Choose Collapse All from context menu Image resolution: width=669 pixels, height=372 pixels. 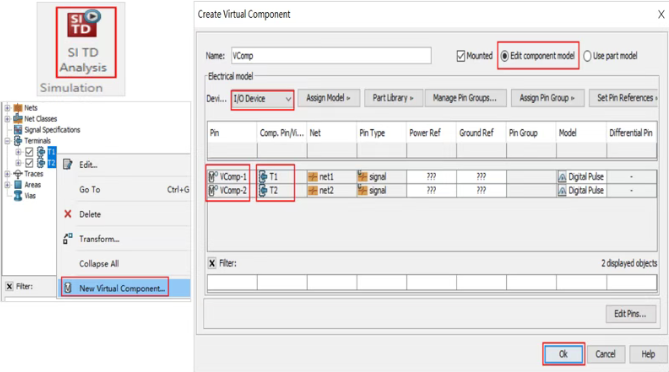pyautogui.click(x=99, y=264)
